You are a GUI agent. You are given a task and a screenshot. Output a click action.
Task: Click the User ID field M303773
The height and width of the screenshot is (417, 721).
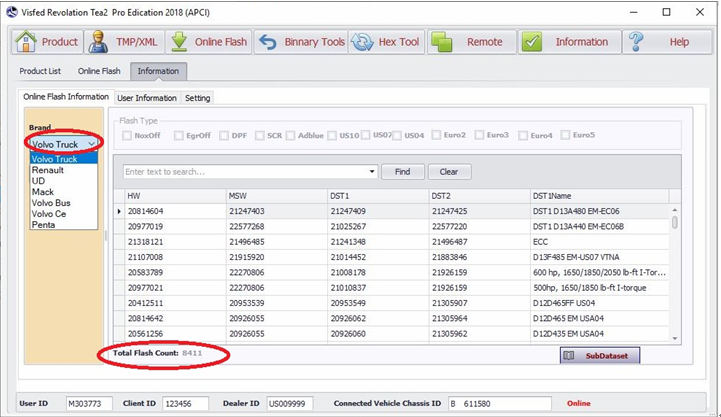point(89,404)
